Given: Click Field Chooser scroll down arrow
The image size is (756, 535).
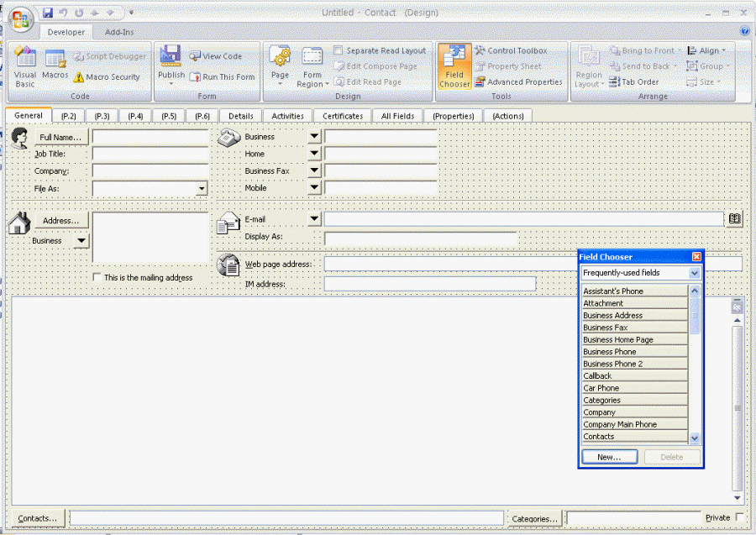Looking at the screenshot, I should point(695,438).
